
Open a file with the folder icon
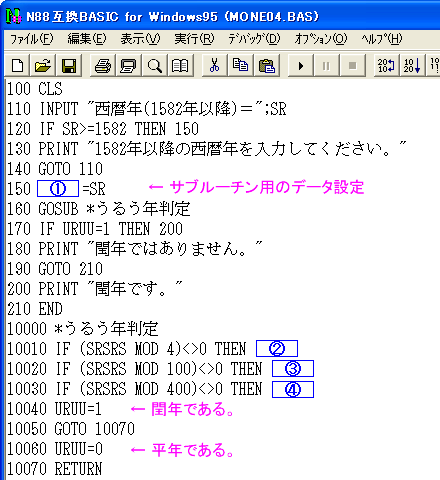(x=43, y=66)
